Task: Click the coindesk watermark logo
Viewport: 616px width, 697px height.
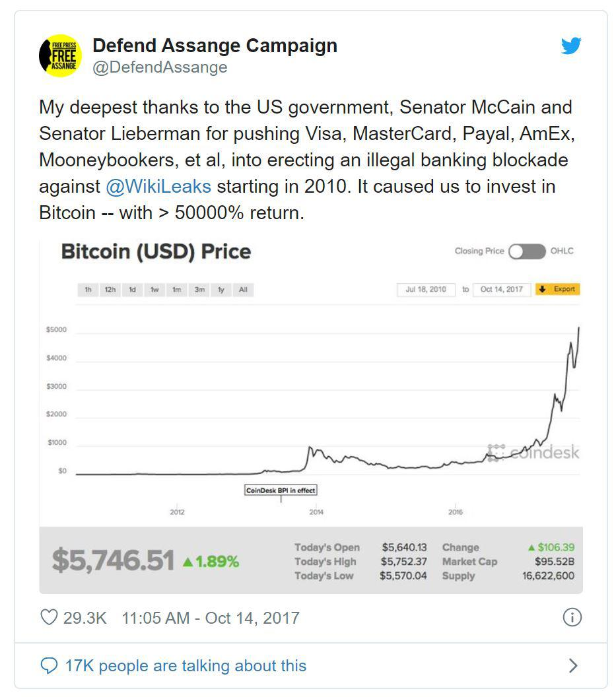Action: tap(533, 453)
